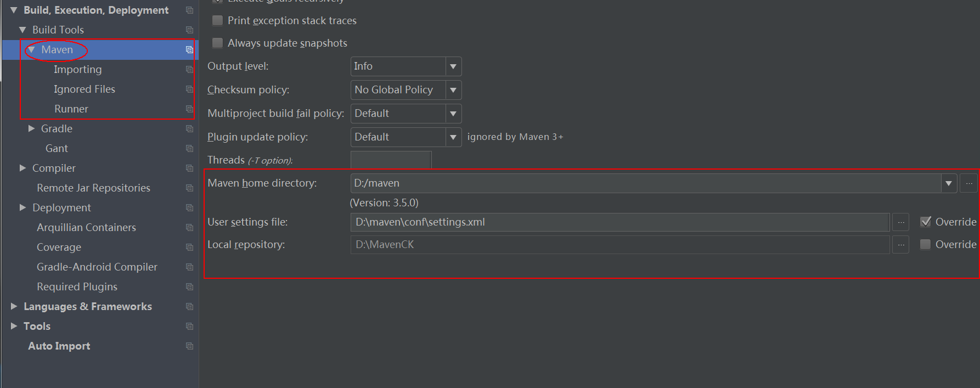980x388 pixels.
Task: Open Coverage settings page
Action: point(59,248)
